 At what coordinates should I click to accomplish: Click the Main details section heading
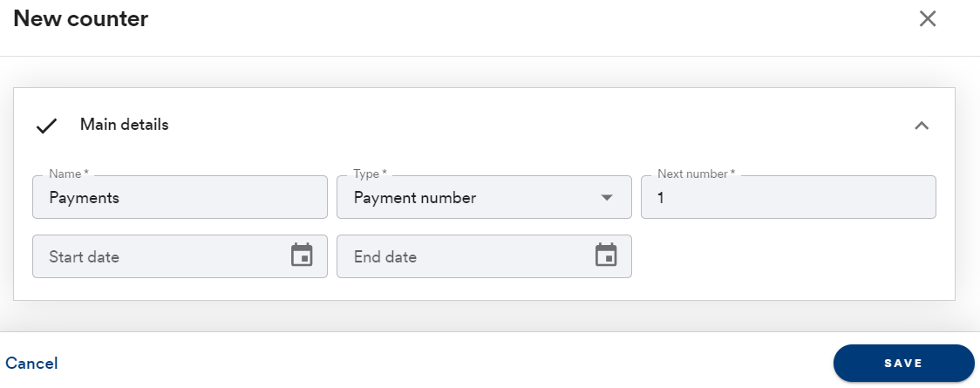tap(125, 125)
